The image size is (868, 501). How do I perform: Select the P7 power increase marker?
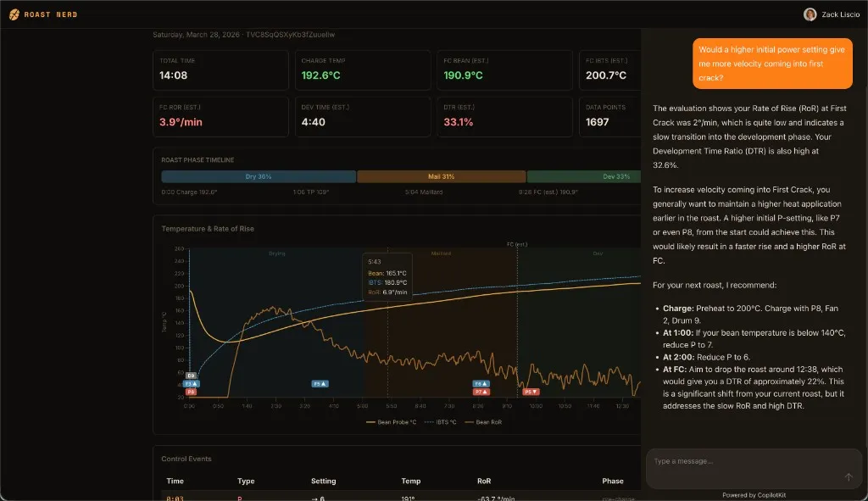tap(481, 392)
